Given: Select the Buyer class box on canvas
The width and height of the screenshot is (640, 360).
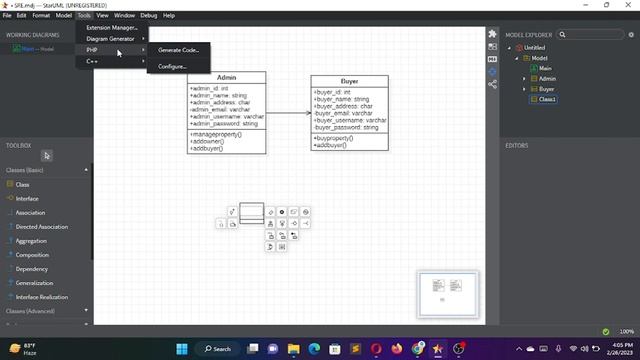Looking at the screenshot, I should pos(349,113).
